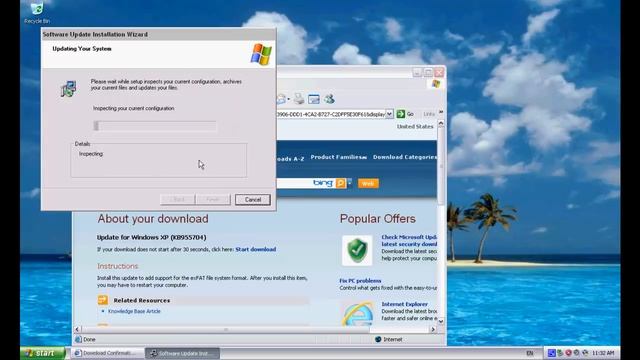Click the Bing search magnifier icon

coord(340,183)
